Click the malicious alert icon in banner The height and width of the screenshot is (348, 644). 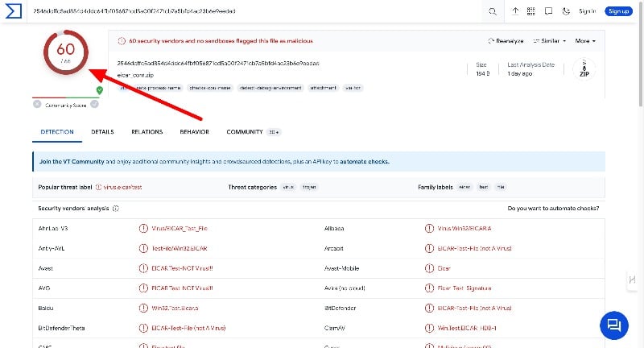(x=122, y=41)
